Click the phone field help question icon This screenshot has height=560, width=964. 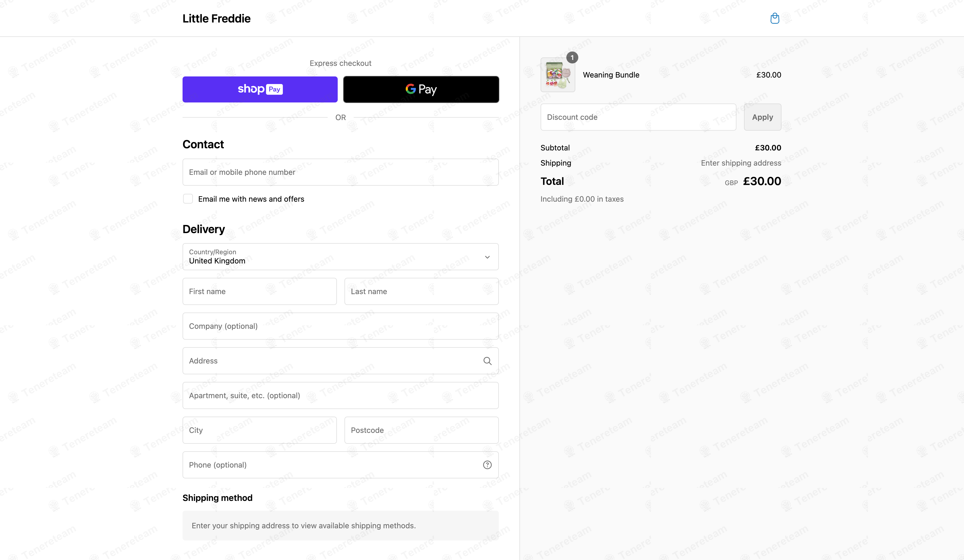(x=487, y=465)
